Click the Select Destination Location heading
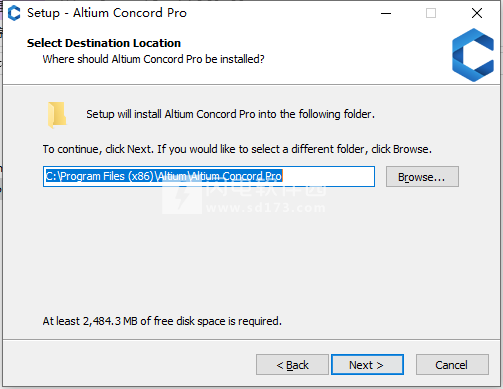The width and height of the screenshot is (503, 389). tap(104, 43)
